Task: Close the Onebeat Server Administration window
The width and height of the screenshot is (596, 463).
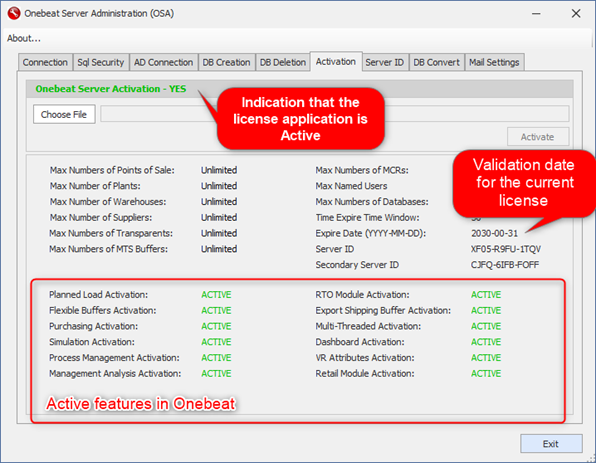Action: point(576,14)
